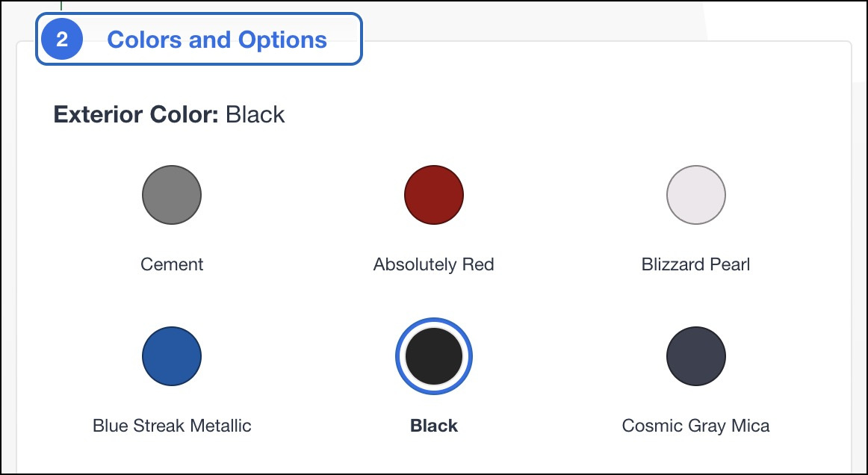Click the "Blizzard Pearl" text label

[695, 264]
